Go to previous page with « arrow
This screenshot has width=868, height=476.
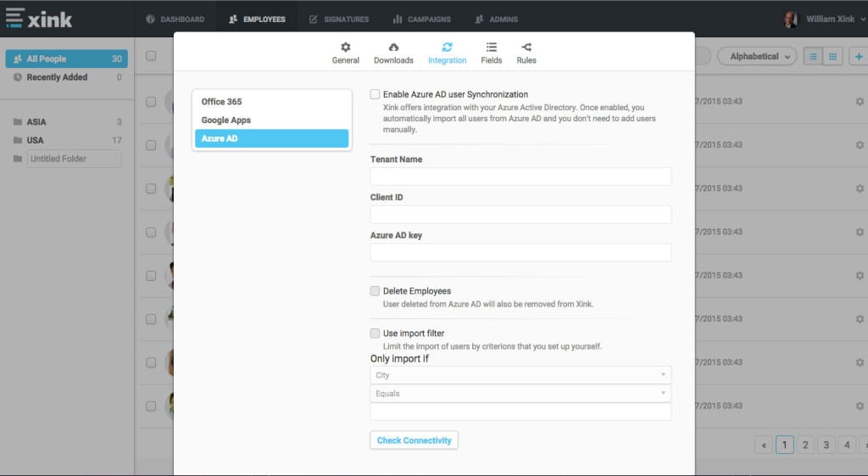coord(764,445)
